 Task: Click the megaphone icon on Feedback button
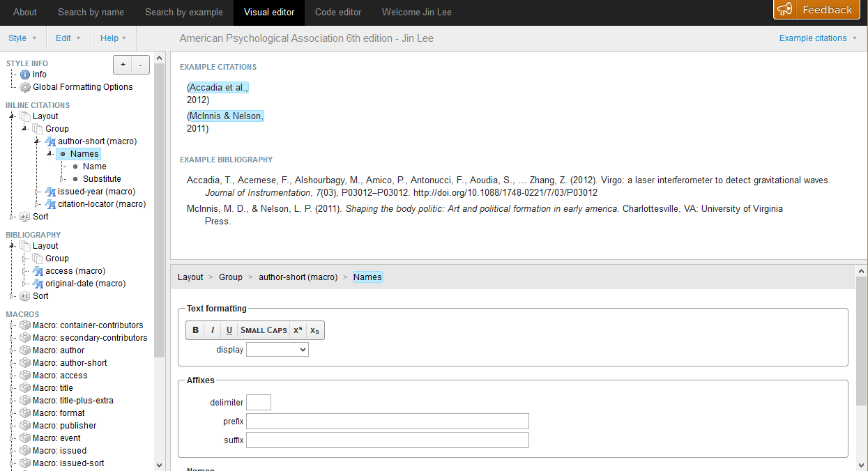pos(786,9)
